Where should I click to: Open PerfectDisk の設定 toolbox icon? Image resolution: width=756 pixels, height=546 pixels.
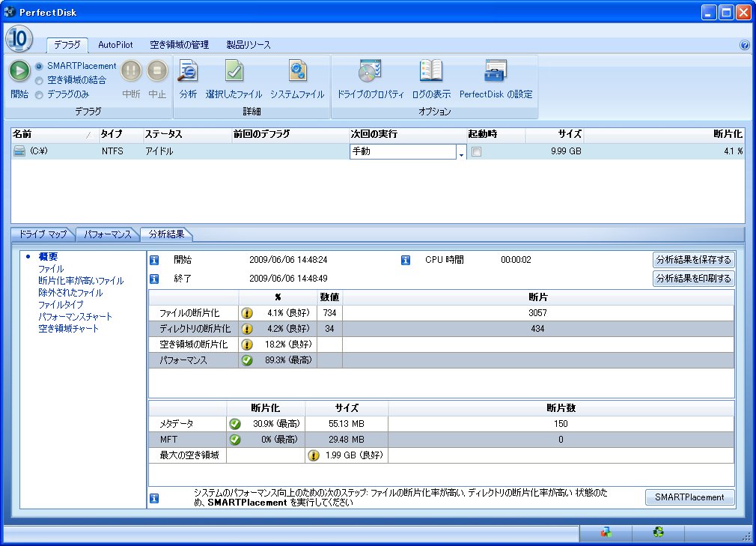(x=496, y=71)
